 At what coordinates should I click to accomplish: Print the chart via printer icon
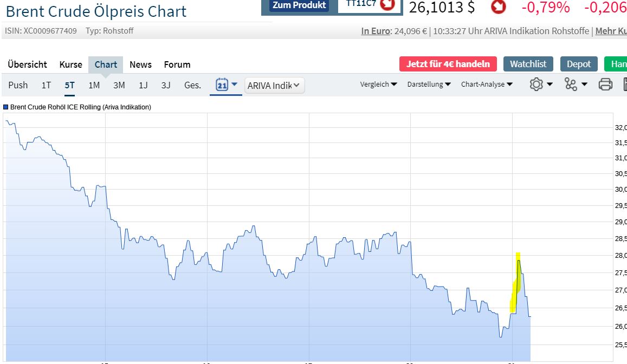point(605,84)
